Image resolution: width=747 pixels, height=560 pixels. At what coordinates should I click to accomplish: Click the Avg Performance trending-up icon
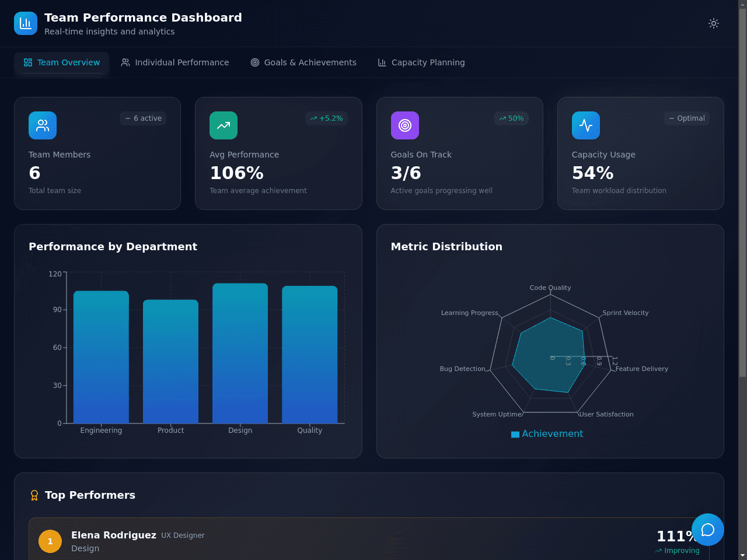pyautogui.click(x=224, y=125)
